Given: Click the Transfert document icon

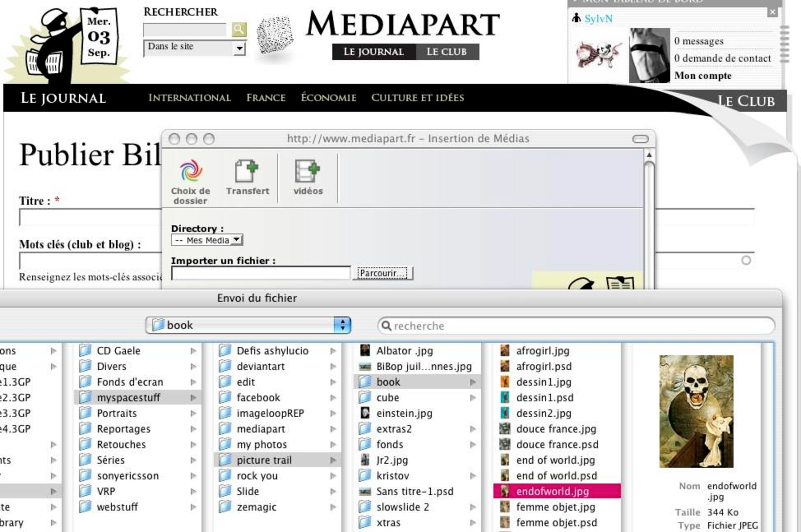Looking at the screenshot, I should [246, 171].
